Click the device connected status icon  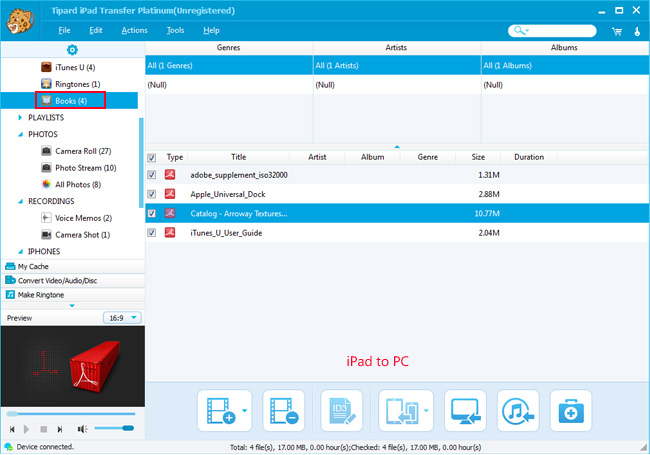coord(8,447)
